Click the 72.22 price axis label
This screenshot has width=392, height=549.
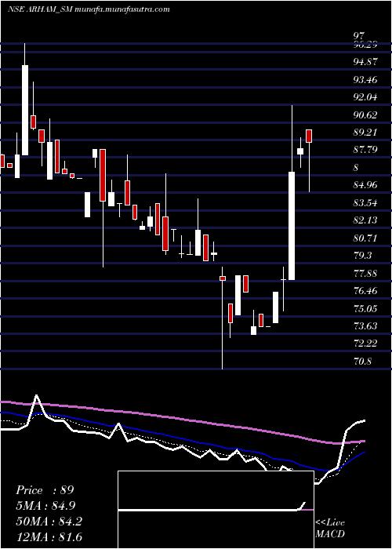(x=365, y=344)
